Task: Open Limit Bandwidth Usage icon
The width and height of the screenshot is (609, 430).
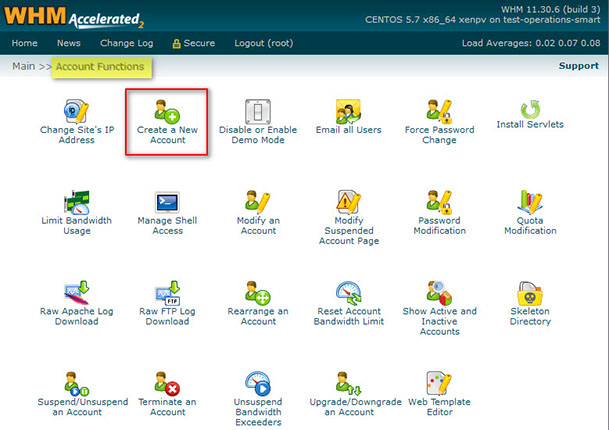Action: tap(77, 203)
